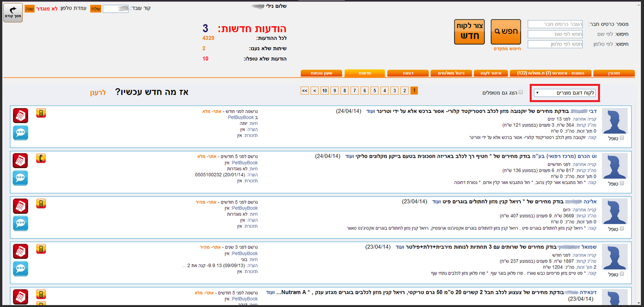Image resolution: width=644 pixels, height=307 pixels.
Task: Go to page 5 in pagination
Action: [375, 90]
